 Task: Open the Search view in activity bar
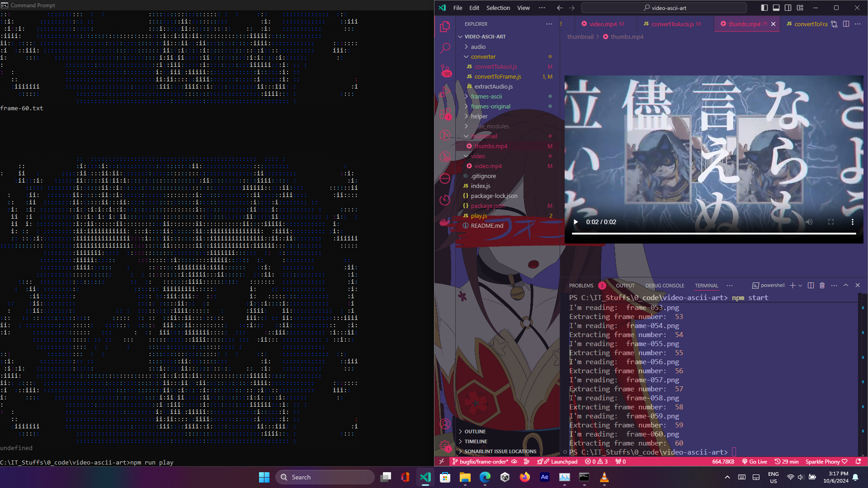pos(445,48)
